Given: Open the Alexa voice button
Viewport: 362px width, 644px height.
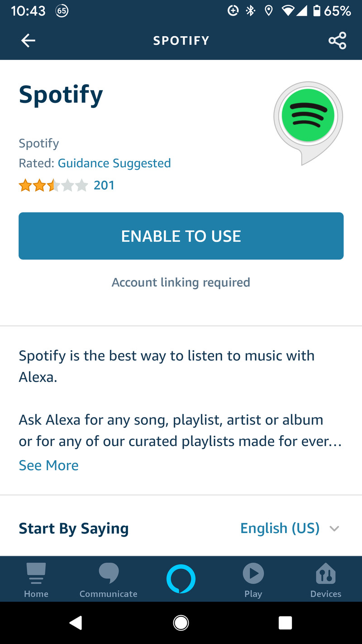Looking at the screenshot, I should (181, 578).
